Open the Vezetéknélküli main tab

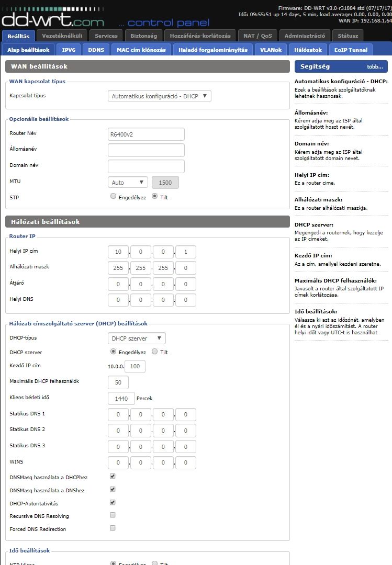[62, 36]
